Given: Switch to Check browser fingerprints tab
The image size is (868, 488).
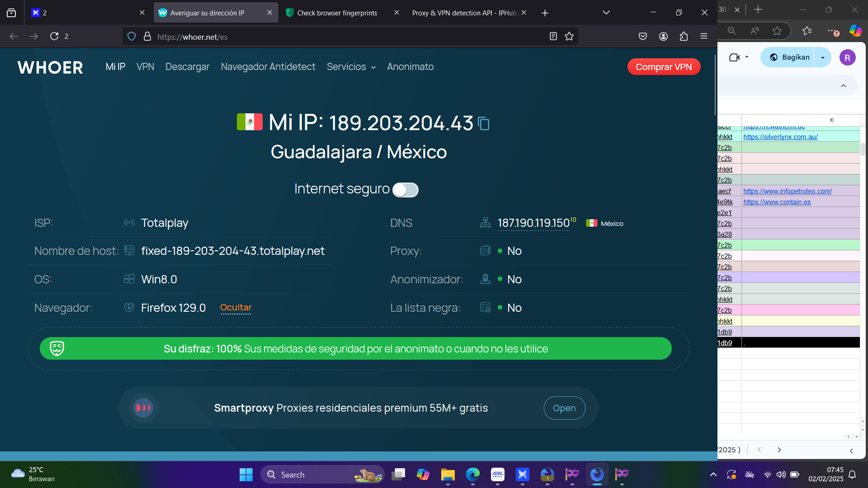Looking at the screenshot, I should [x=337, y=13].
